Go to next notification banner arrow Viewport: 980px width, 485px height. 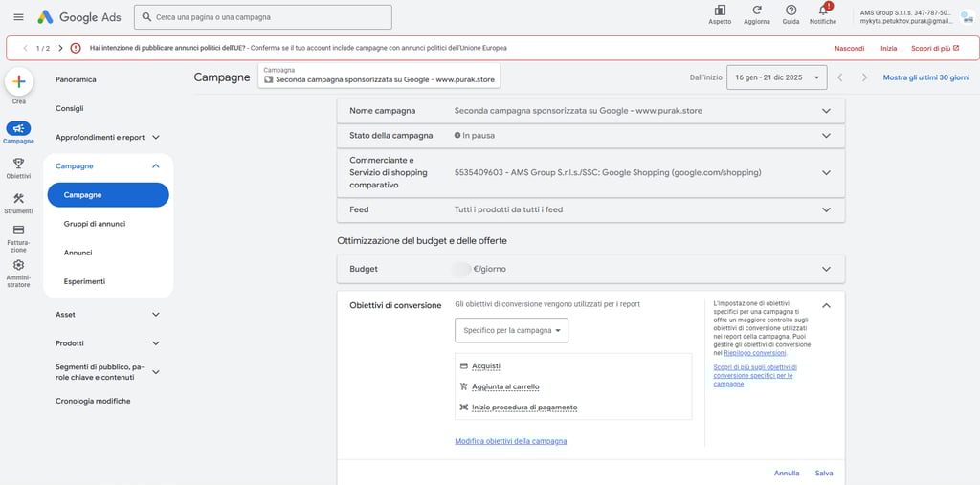pos(60,48)
